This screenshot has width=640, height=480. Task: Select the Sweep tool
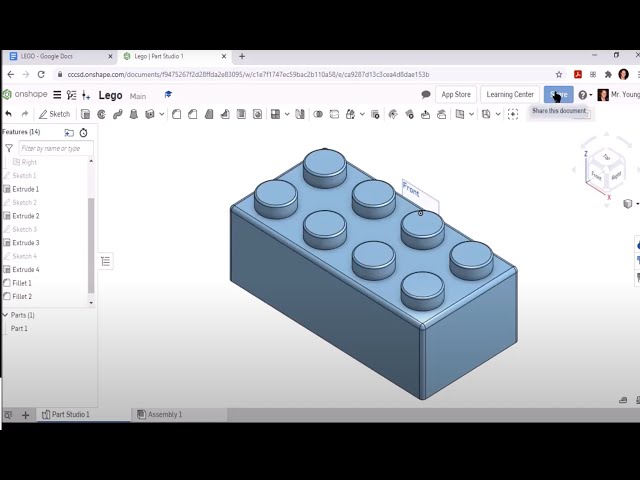tap(118, 114)
